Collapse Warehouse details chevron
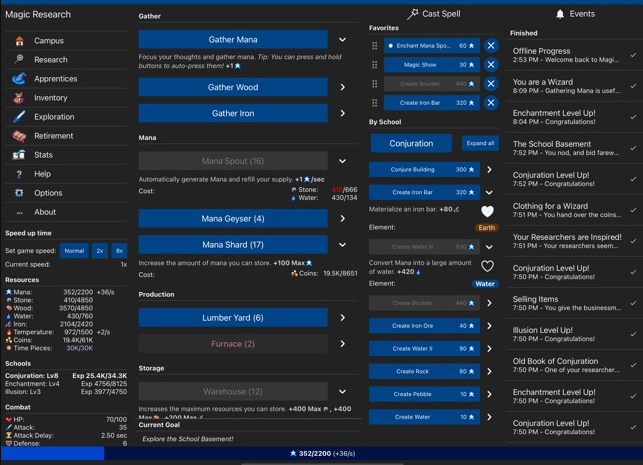Screen dimensions: 643x465 342,392
